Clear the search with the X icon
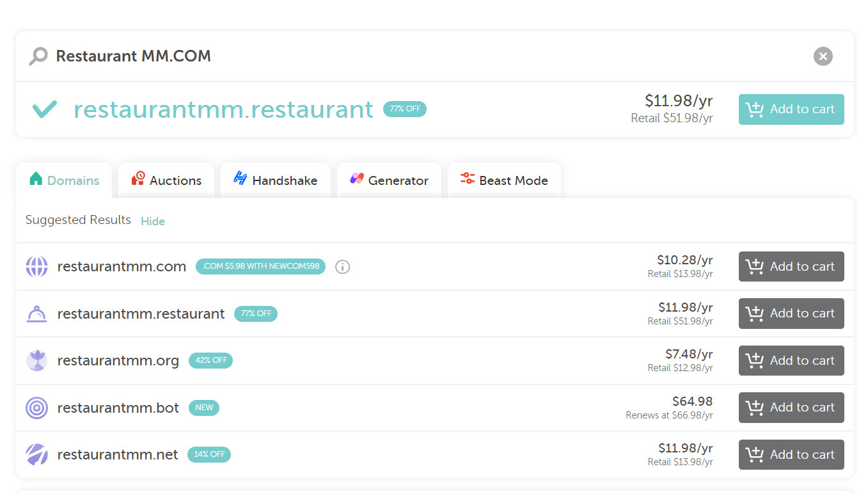 [x=823, y=56]
